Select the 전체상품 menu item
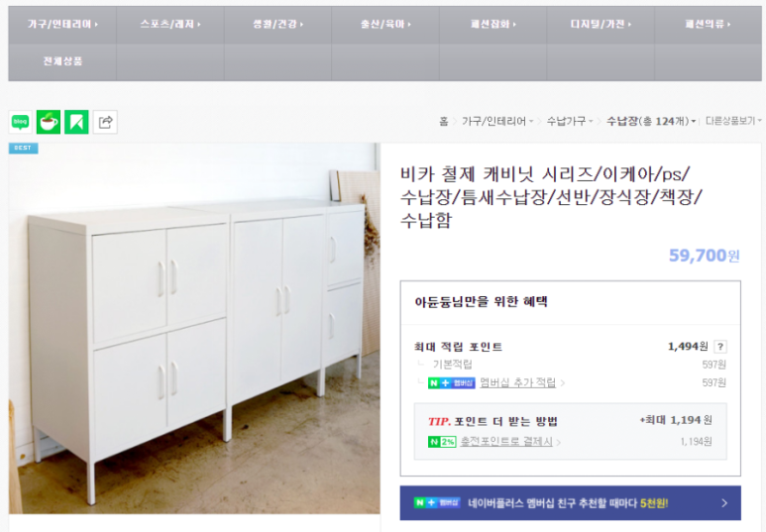Image resolution: width=766 pixels, height=532 pixels. point(62,61)
